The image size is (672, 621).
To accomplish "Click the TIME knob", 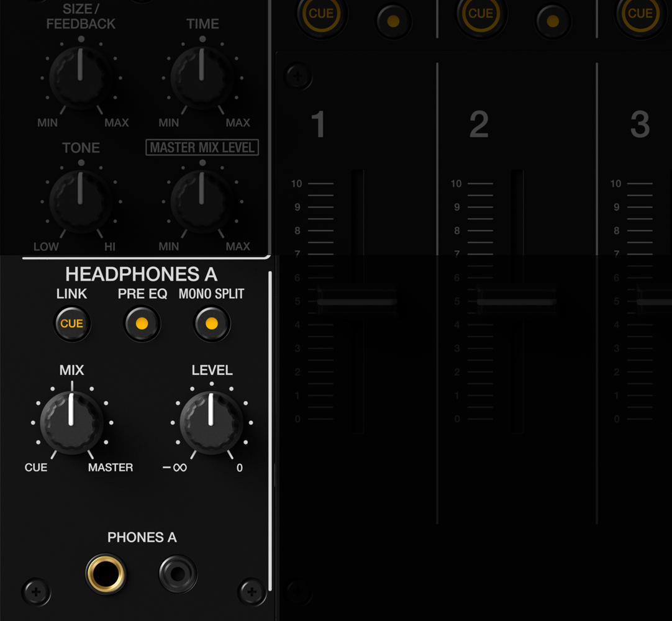I will pyautogui.click(x=202, y=78).
